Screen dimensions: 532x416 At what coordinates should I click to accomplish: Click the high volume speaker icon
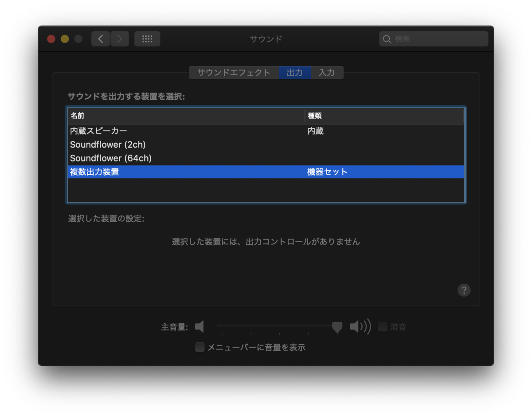coord(360,327)
